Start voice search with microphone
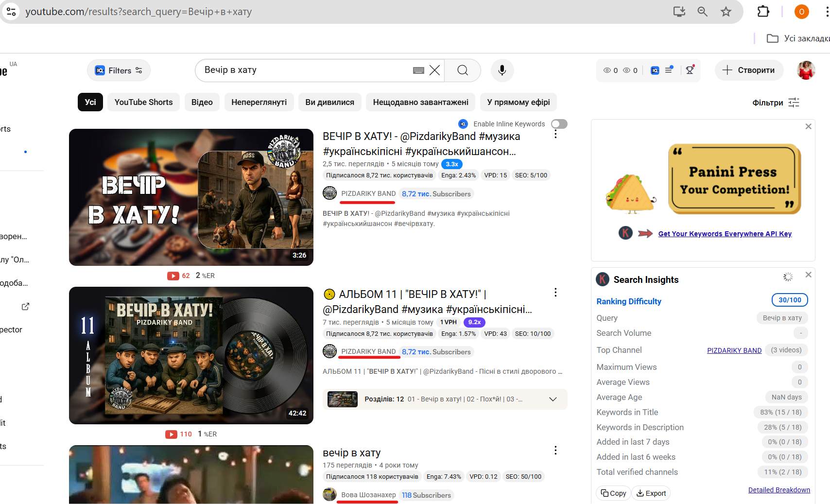 pyautogui.click(x=502, y=70)
